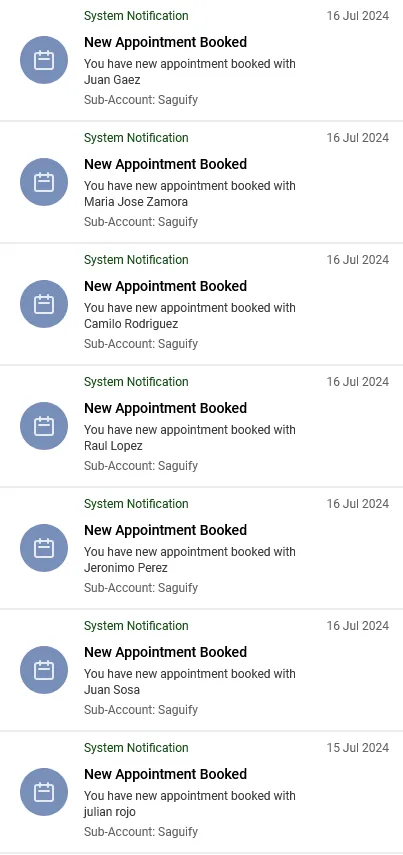The width and height of the screenshot is (403, 855).
Task: Open notification mentioning Raul Lopez
Action: pos(201,426)
